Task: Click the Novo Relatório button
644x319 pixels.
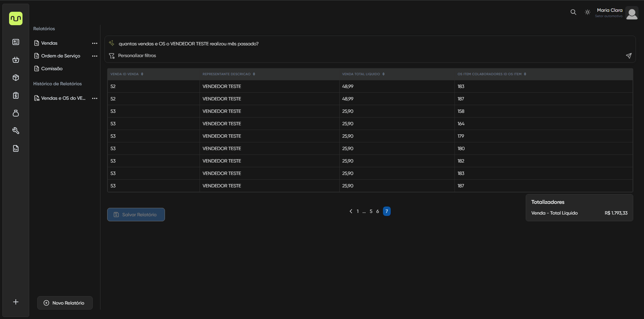Action: coord(65,303)
